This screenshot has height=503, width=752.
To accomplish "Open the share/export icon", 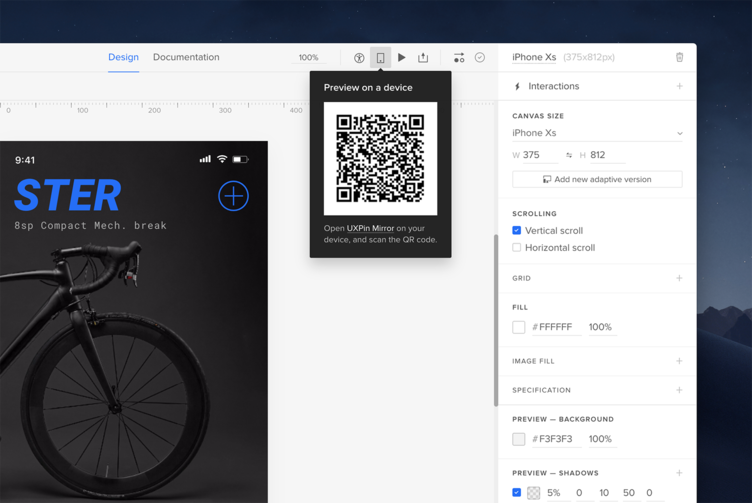I will [x=423, y=58].
